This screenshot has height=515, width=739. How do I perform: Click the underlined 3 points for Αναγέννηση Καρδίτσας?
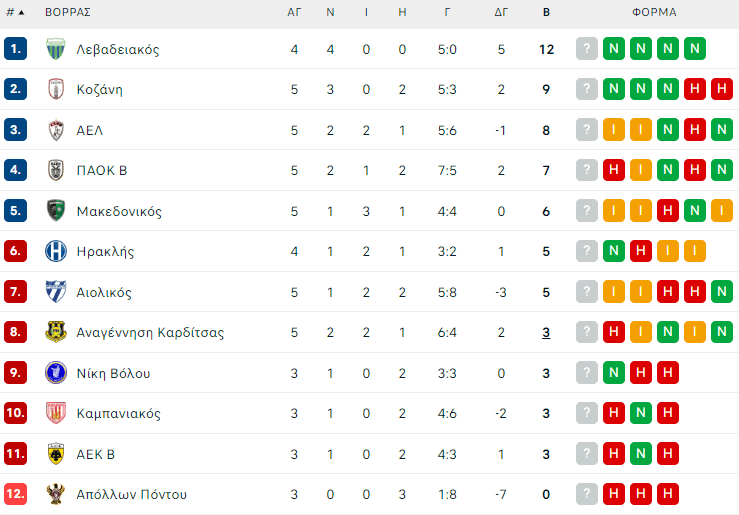[x=546, y=332]
